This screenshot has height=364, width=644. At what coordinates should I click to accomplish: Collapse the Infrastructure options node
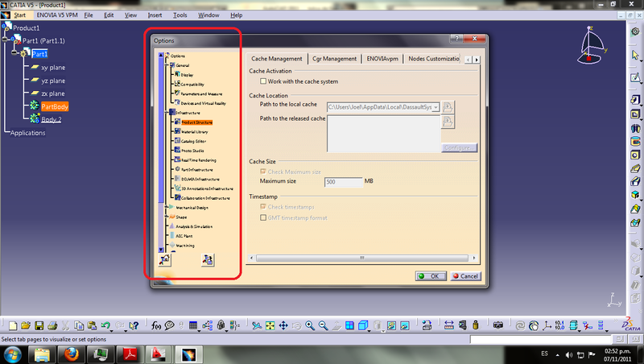coord(167,112)
